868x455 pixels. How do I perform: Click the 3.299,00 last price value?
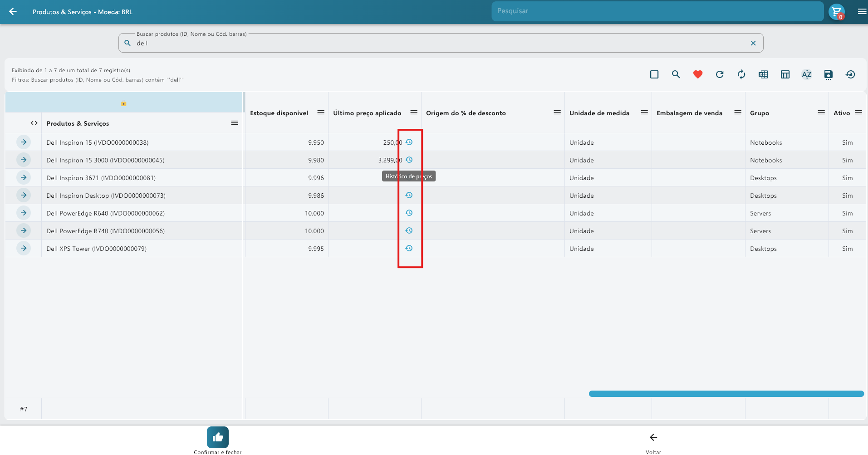tap(390, 160)
